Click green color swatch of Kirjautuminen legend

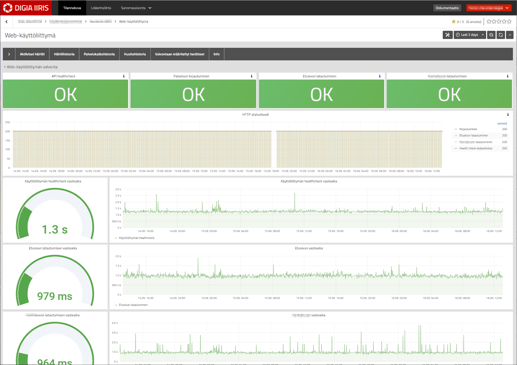pyautogui.click(x=456, y=129)
